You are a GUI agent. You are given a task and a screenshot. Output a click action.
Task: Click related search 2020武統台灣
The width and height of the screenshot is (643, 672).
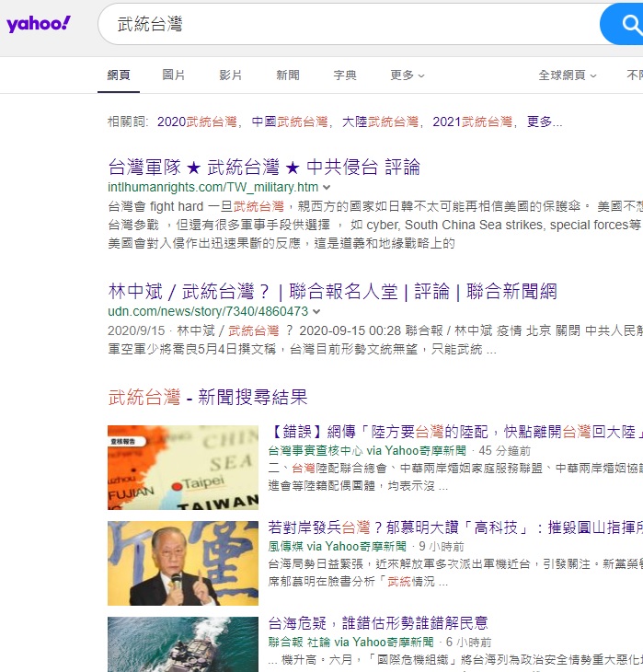coord(197,122)
